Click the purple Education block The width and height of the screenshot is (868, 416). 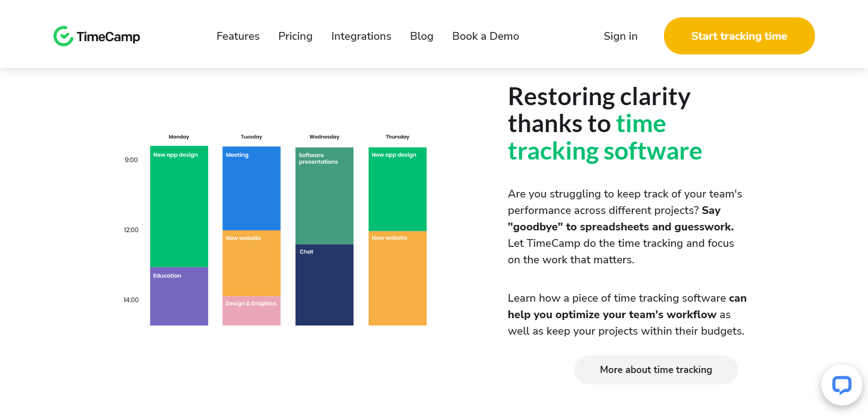[179, 296]
